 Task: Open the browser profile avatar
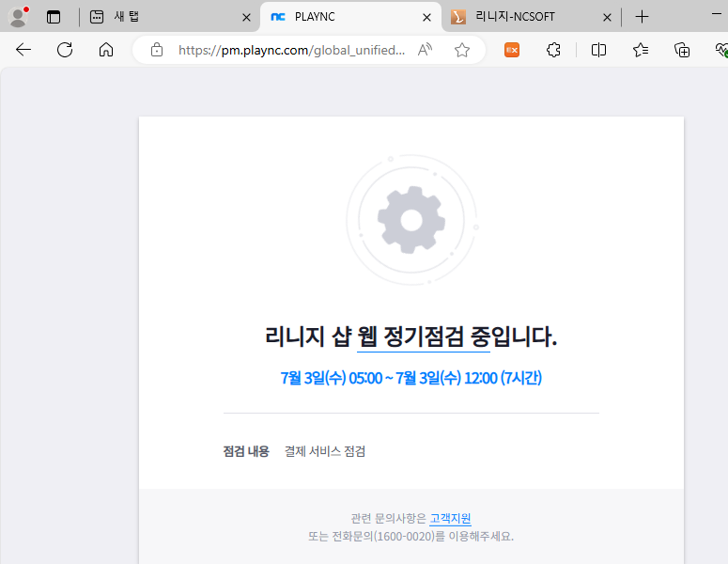[x=19, y=17]
